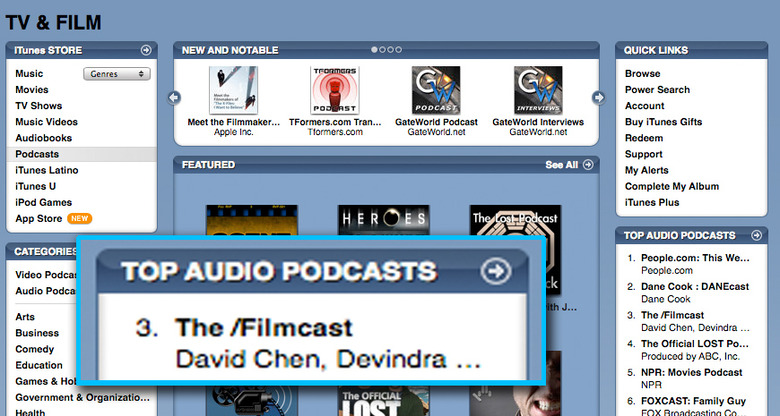This screenshot has width=780, height=416.
Task: Click Buy iTunes Gifts quick link
Action: (664, 122)
